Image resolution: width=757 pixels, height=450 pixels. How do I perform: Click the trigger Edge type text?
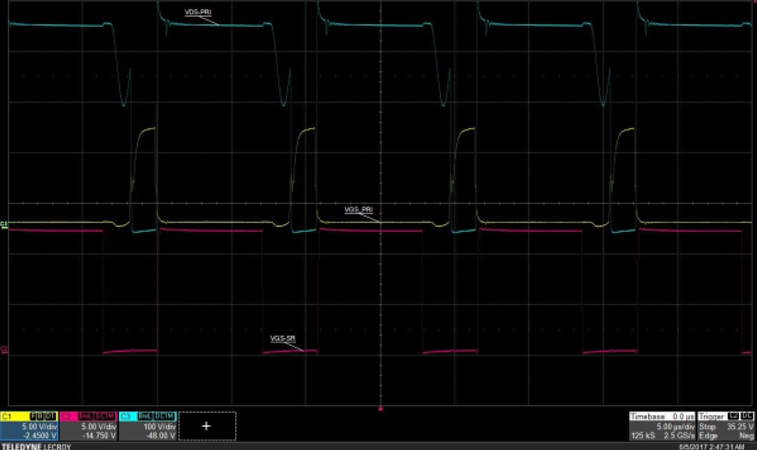706,436
